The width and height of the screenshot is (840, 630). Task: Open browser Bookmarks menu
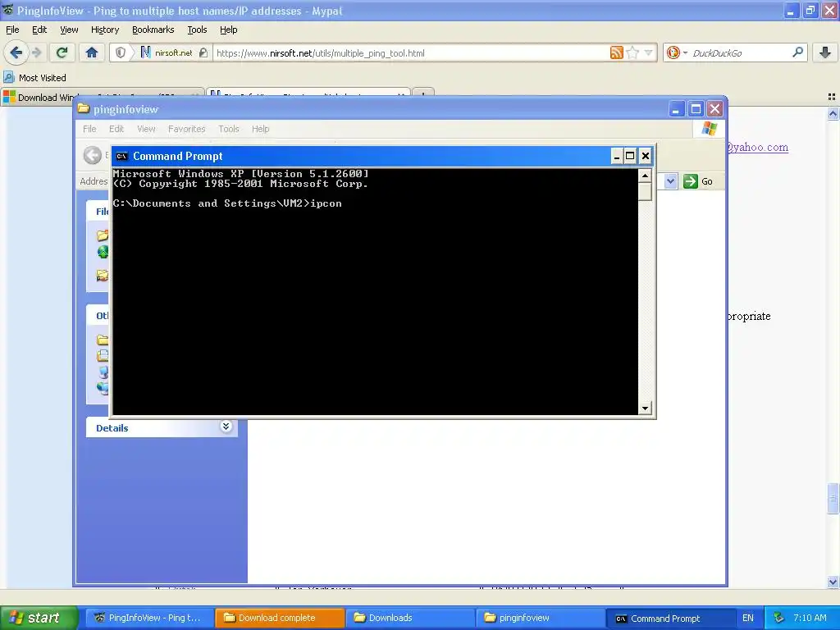pos(153,30)
